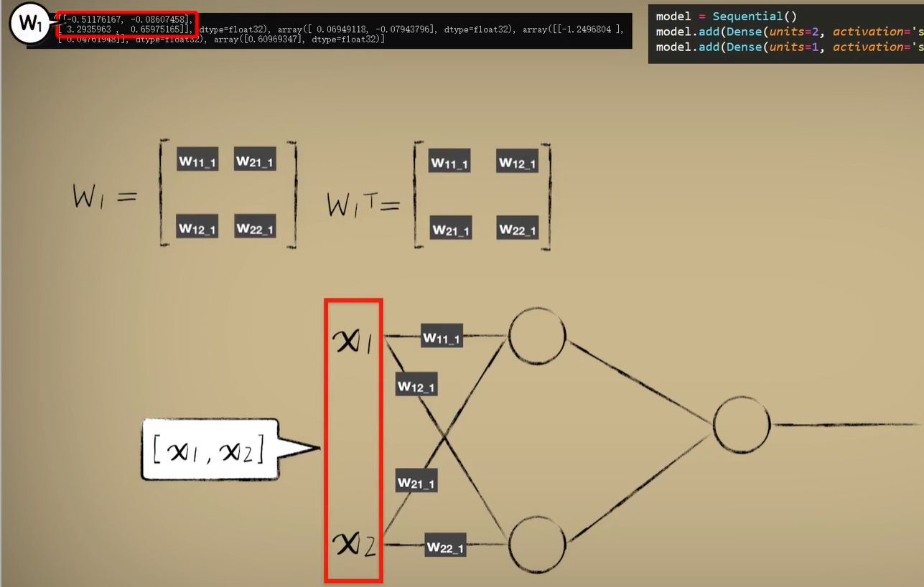Click the Dense units=2 code line
Screen dimensions: 924x587
(x=789, y=32)
